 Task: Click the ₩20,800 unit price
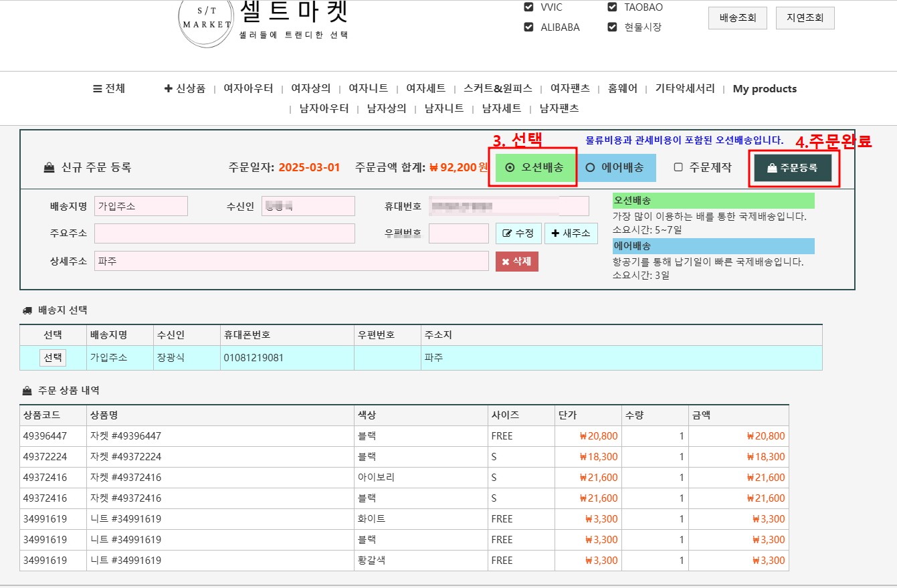pyautogui.click(x=599, y=436)
